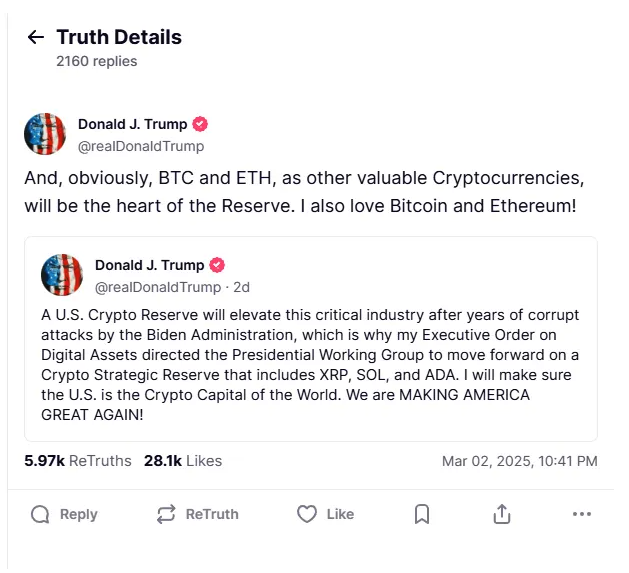The image size is (629, 573).
Task: View the 28.1k Likes list
Action: [183, 461]
